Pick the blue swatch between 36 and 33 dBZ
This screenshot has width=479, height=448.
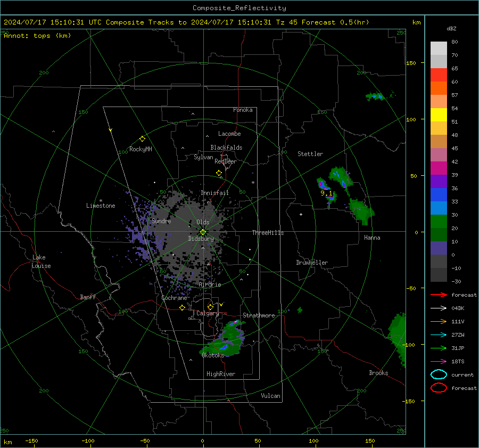click(439, 195)
